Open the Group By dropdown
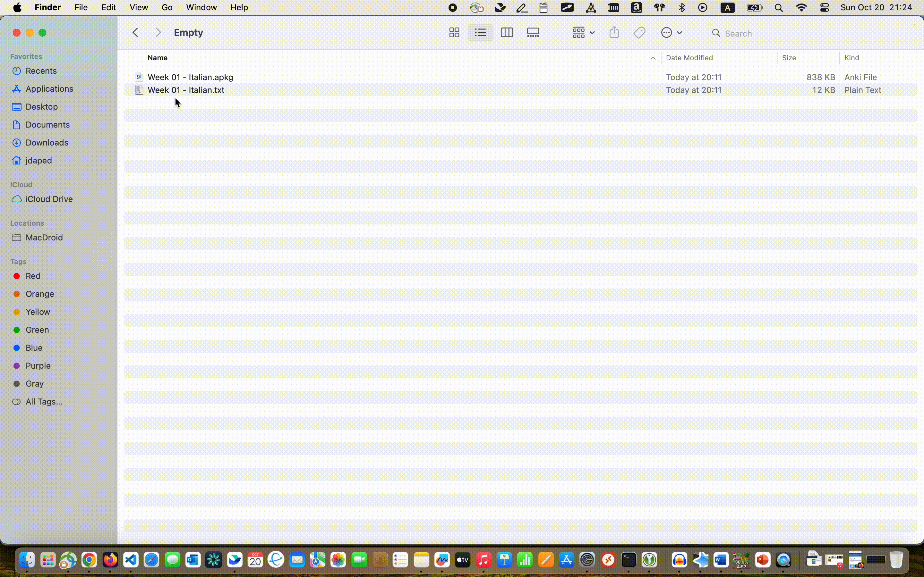The height and width of the screenshot is (577, 924). click(583, 33)
